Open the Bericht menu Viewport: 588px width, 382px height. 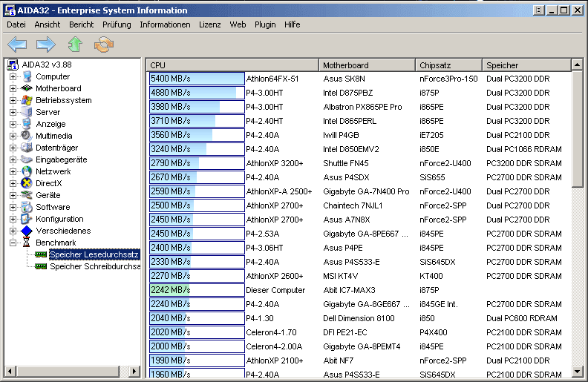(x=82, y=24)
